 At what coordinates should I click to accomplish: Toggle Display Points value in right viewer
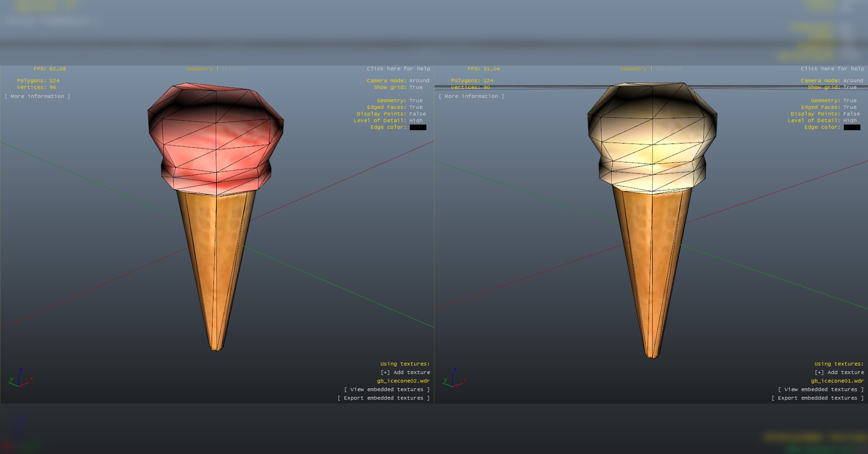pyautogui.click(x=851, y=114)
